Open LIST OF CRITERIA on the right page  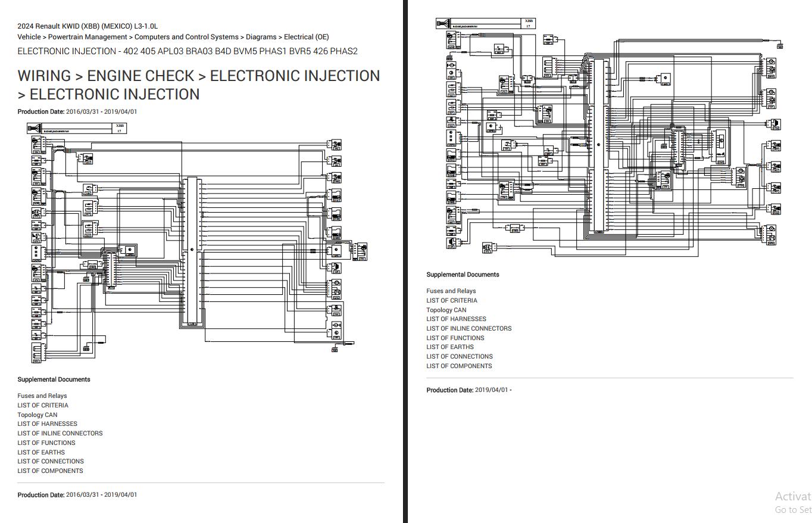click(452, 300)
